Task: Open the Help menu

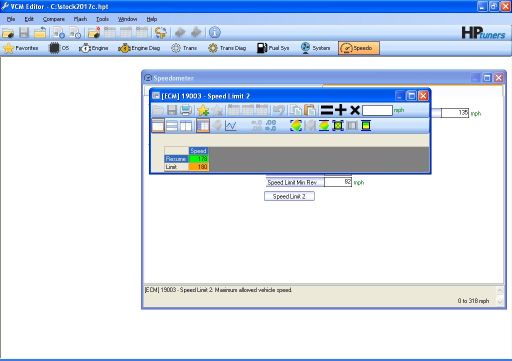Action: 152,19
